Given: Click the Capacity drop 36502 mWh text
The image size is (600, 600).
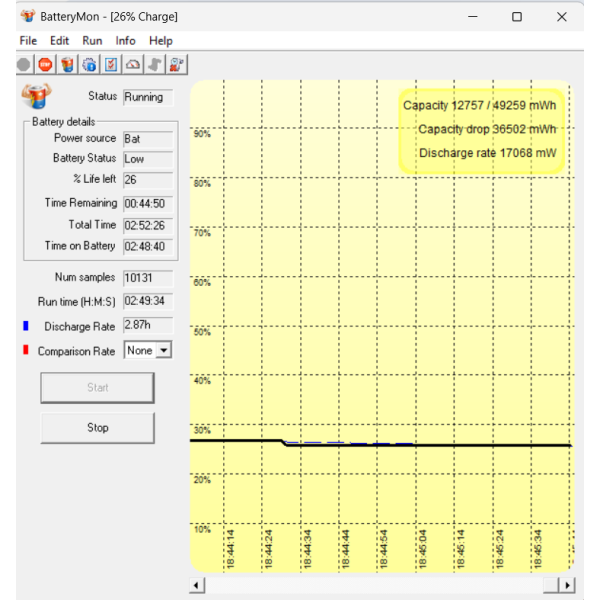Looking at the screenshot, I should pos(487,129).
